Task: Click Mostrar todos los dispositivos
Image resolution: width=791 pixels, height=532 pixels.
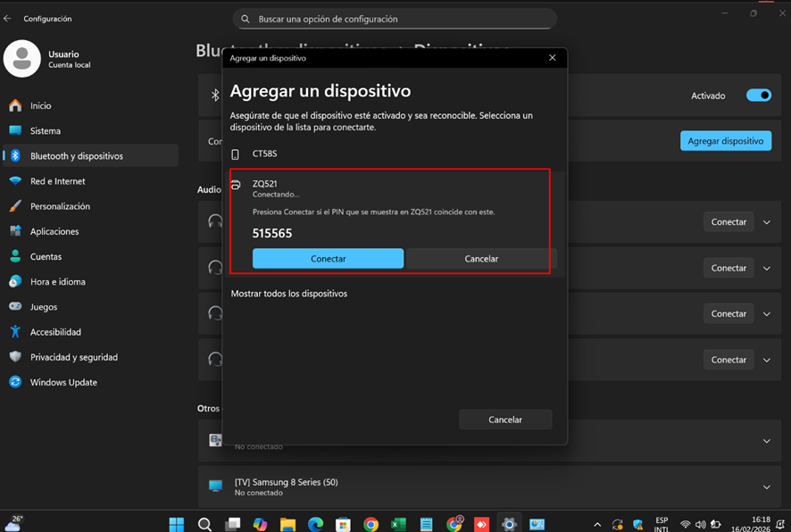Action: pyautogui.click(x=288, y=294)
